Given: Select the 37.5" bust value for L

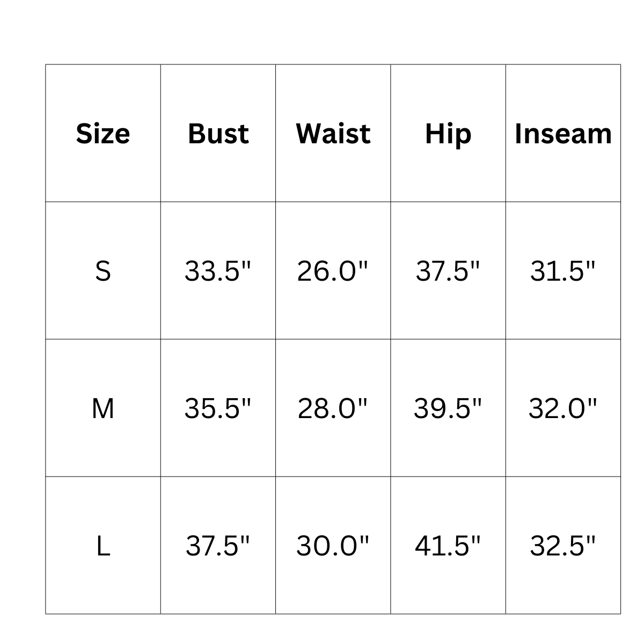Looking at the screenshot, I should click(x=218, y=545).
